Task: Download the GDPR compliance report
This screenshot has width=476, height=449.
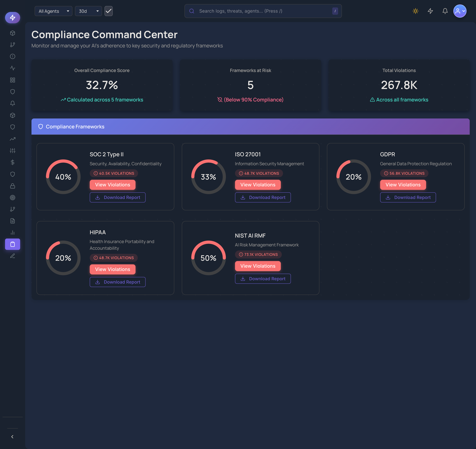Action: (x=408, y=197)
